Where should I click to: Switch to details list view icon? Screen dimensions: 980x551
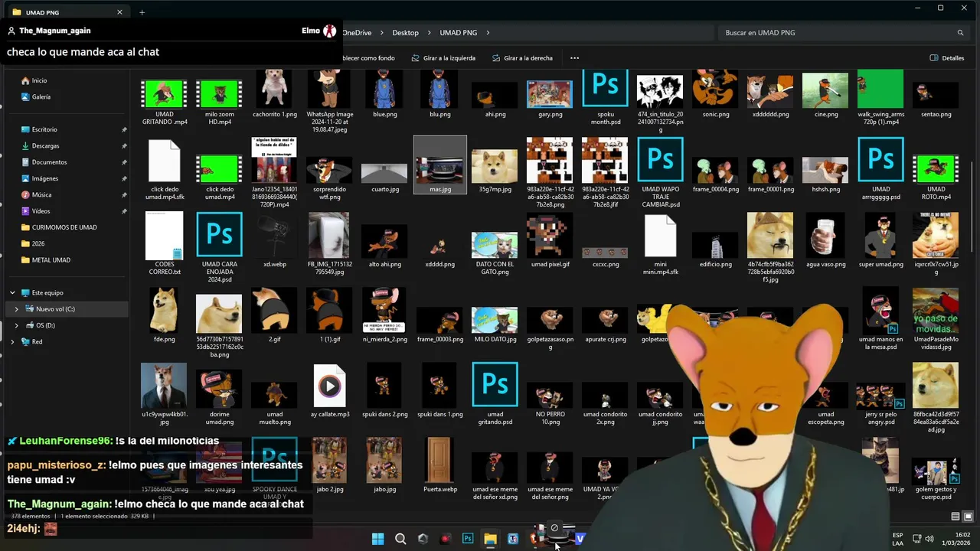coord(955,517)
